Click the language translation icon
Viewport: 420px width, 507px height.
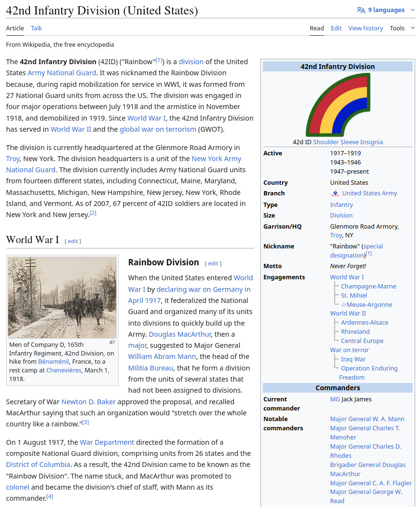point(361,10)
